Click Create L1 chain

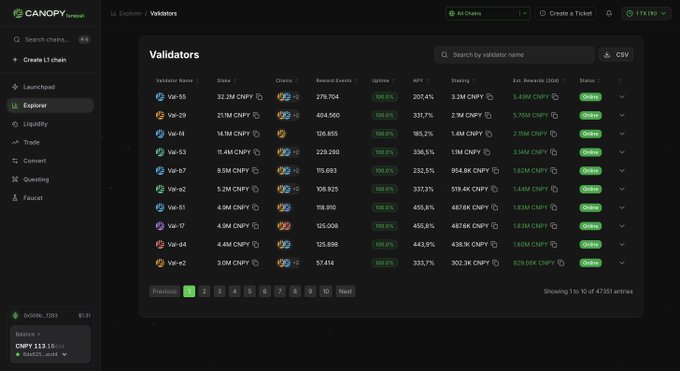[40, 60]
